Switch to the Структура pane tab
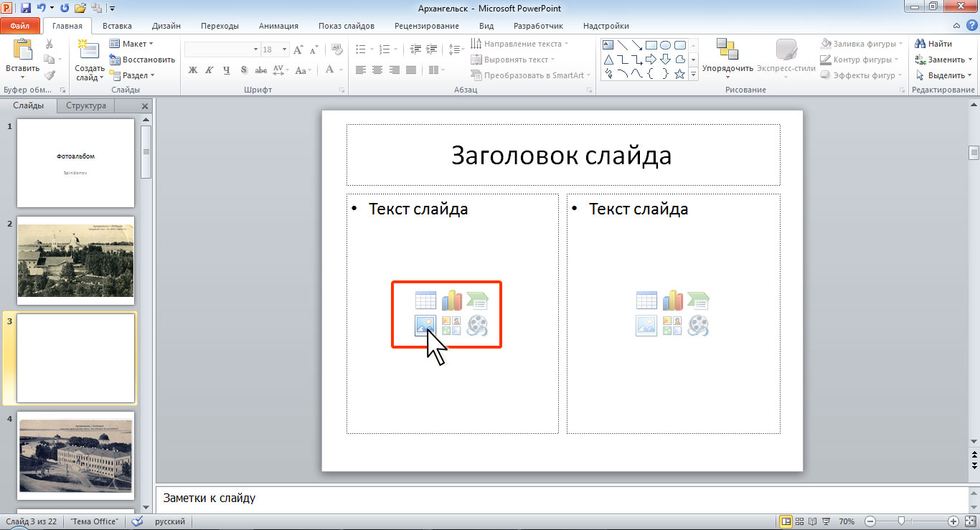 coord(86,105)
